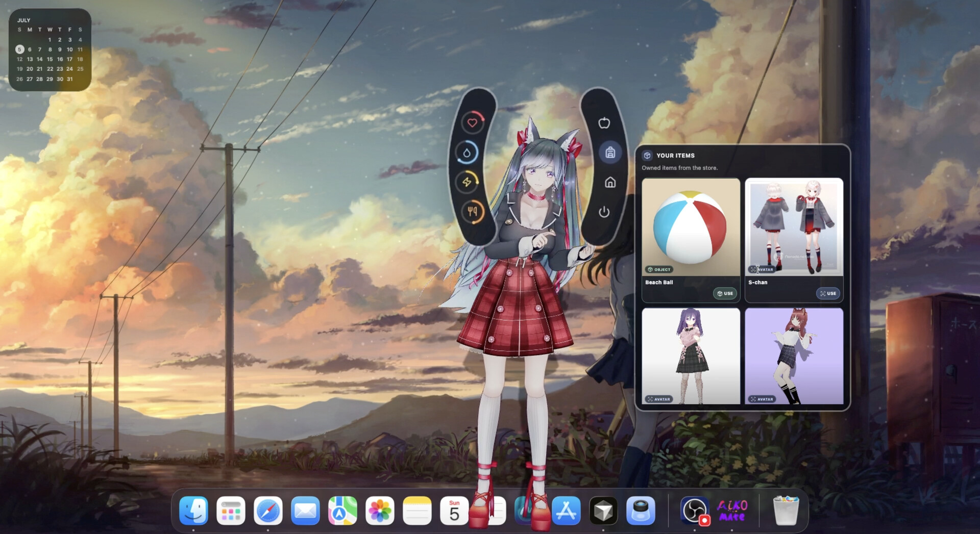The image size is (980, 534).
Task: Open Notes from the dock
Action: pyautogui.click(x=417, y=511)
